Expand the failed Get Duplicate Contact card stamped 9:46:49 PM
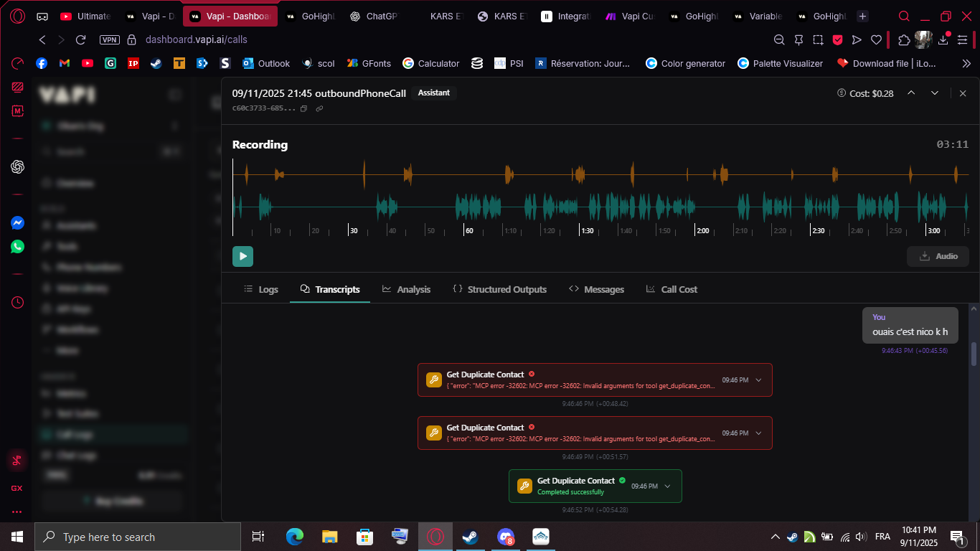980x551 pixels. click(758, 433)
